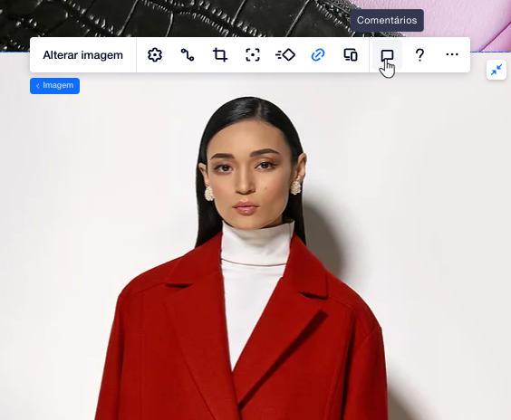
Task: Open the three-dot more options menu
Action: tap(452, 54)
